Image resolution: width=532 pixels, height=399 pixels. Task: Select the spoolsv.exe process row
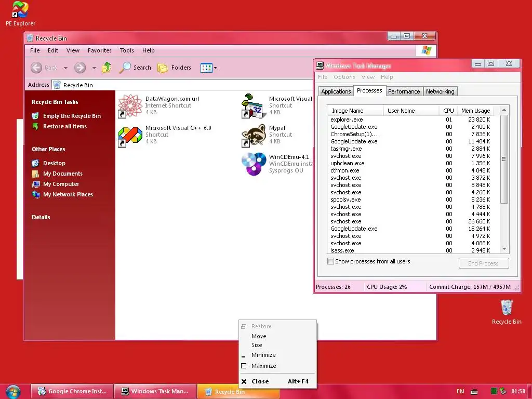(x=413, y=199)
